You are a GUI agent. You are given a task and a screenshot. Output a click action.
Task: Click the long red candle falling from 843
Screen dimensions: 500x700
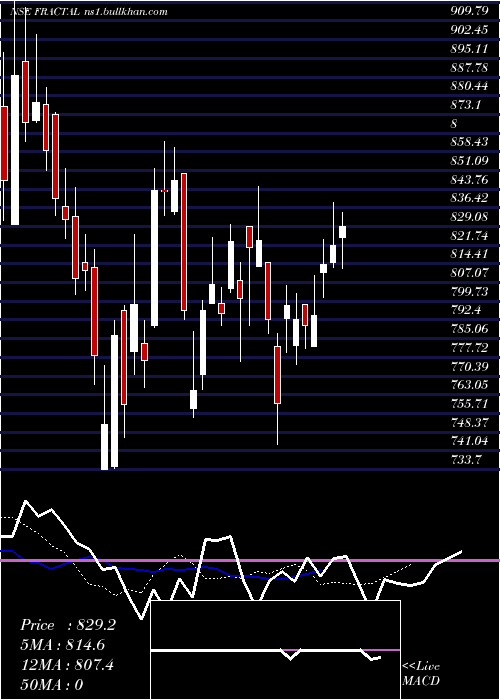click(183, 242)
